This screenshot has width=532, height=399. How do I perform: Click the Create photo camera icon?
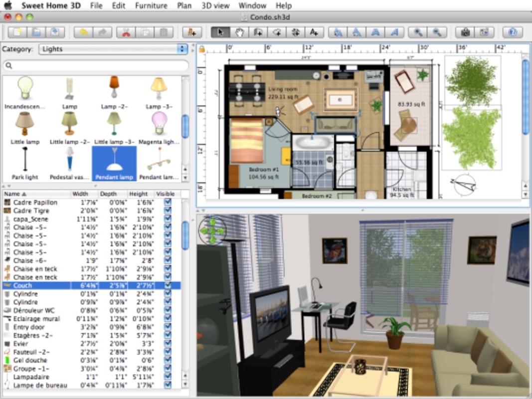tap(465, 32)
